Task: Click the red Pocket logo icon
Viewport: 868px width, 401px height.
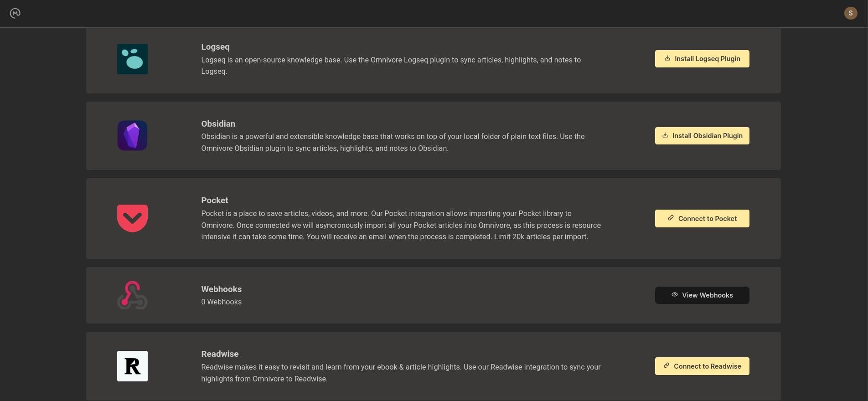Action: click(x=132, y=218)
